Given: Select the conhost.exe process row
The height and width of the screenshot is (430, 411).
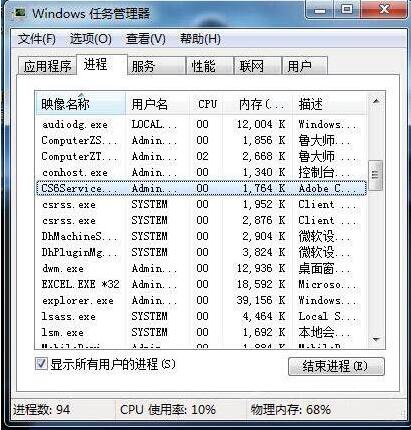Looking at the screenshot, I should (201, 172).
